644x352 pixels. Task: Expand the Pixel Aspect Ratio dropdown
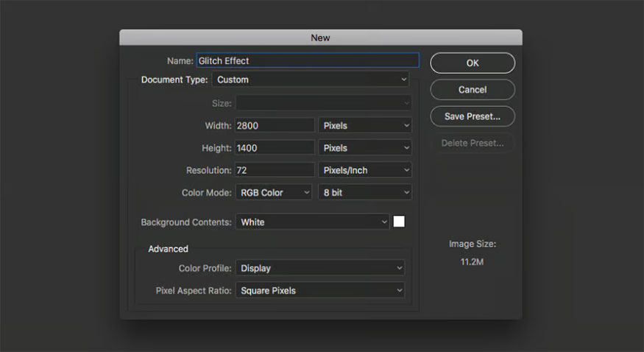coord(320,291)
